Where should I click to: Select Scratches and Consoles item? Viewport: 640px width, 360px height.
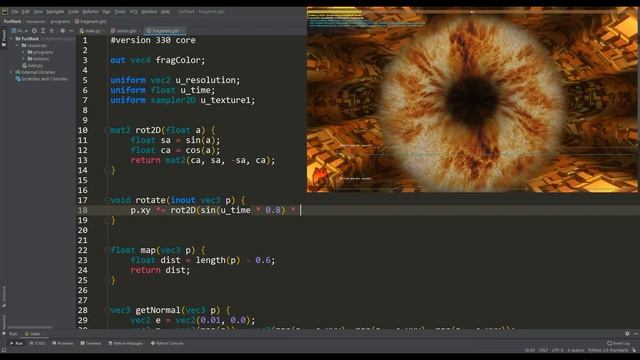(42, 79)
